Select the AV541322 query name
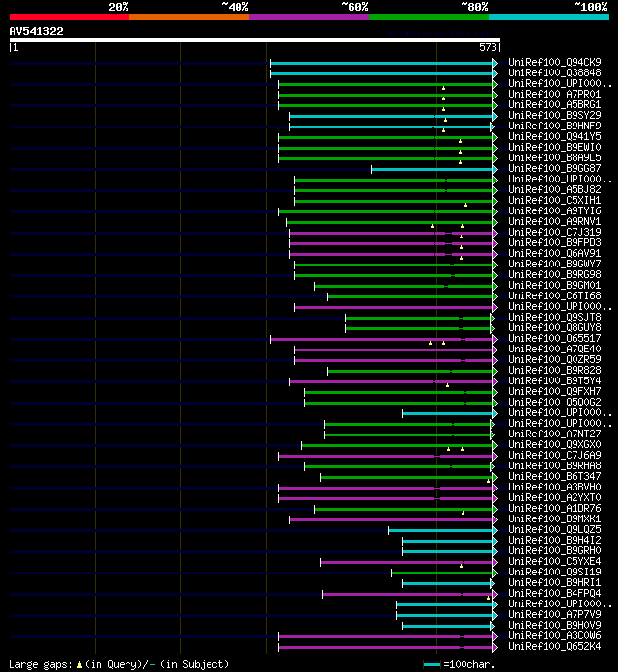Image resolution: width=618 pixels, height=672 pixels. point(36,31)
